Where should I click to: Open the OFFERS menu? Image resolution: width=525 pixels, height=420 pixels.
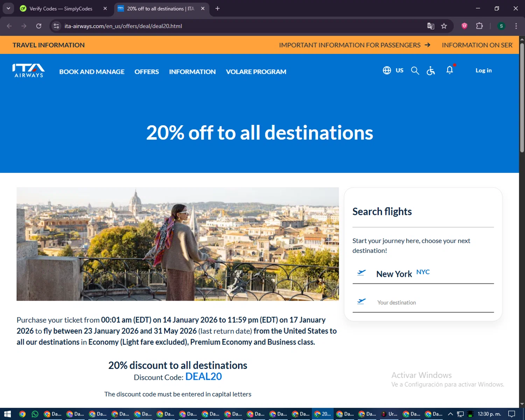tap(147, 72)
